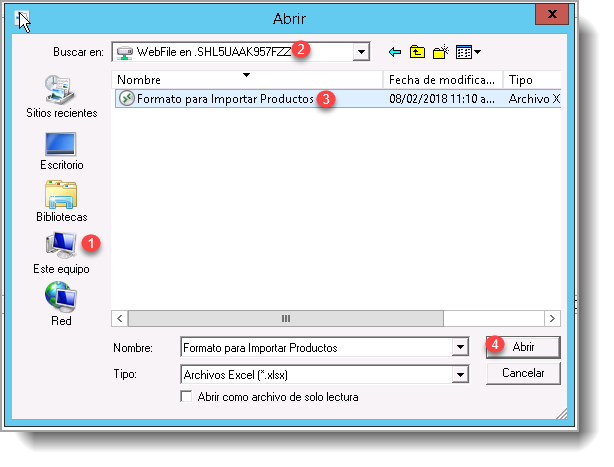The width and height of the screenshot is (614, 467).
Task: Click horizontal scrollbar left arrow
Action: point(120,318)
